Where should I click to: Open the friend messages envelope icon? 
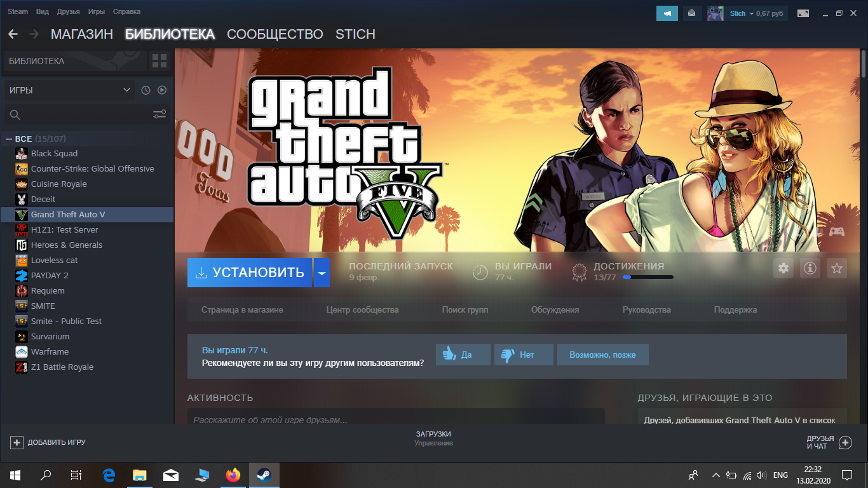(692, 13)
